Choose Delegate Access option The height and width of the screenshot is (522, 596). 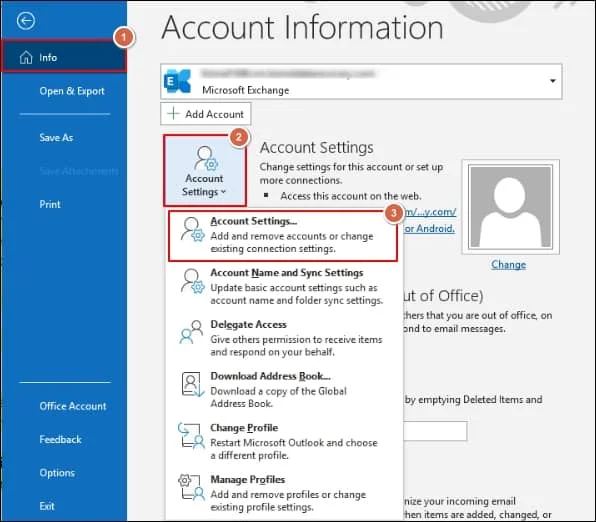pos(283,338)
